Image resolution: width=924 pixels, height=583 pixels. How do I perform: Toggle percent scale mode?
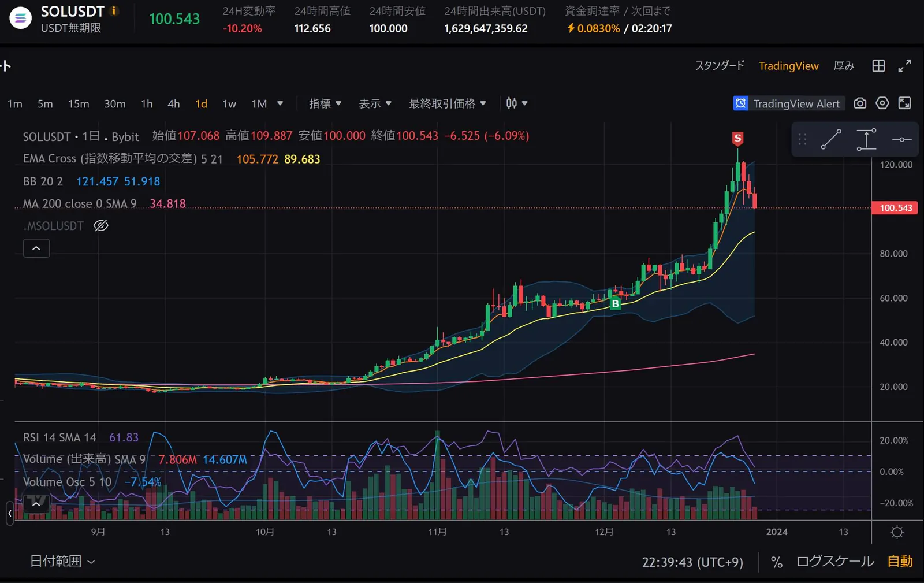click(777, 562)
